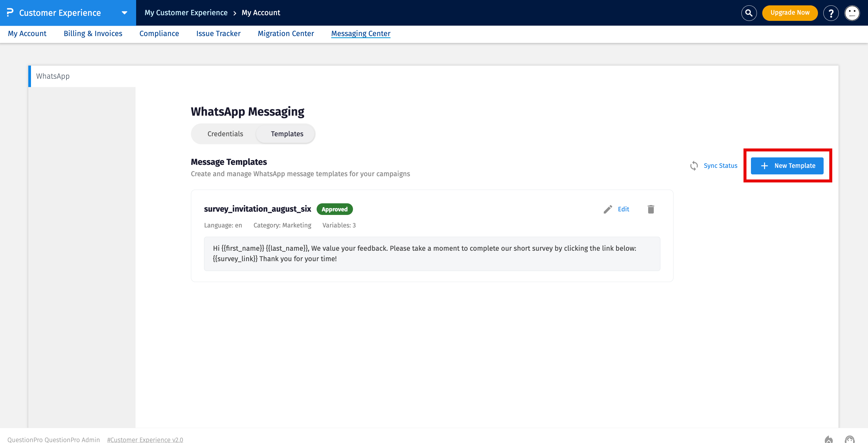
Task: Open the search magnifier icon
Action: pyautogui.click(x=749, y=13)
